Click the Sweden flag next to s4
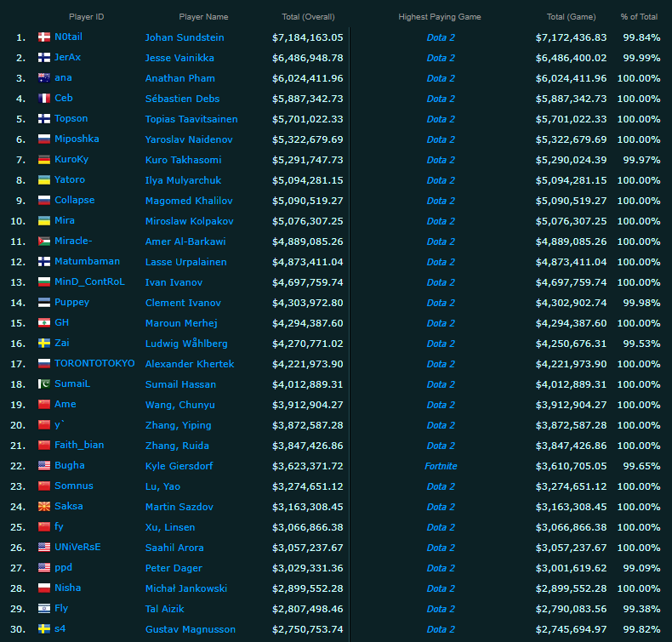 pyautogui.click(x=44, y=629)
